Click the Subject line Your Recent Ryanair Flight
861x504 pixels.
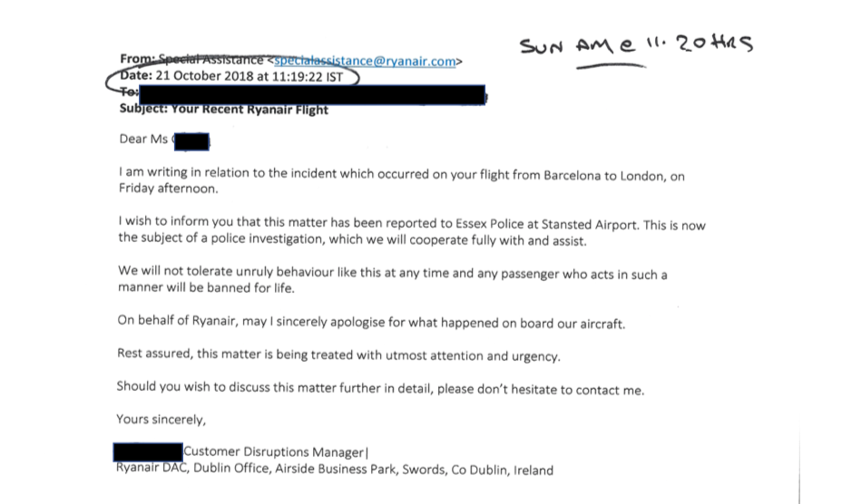point(223,109)
